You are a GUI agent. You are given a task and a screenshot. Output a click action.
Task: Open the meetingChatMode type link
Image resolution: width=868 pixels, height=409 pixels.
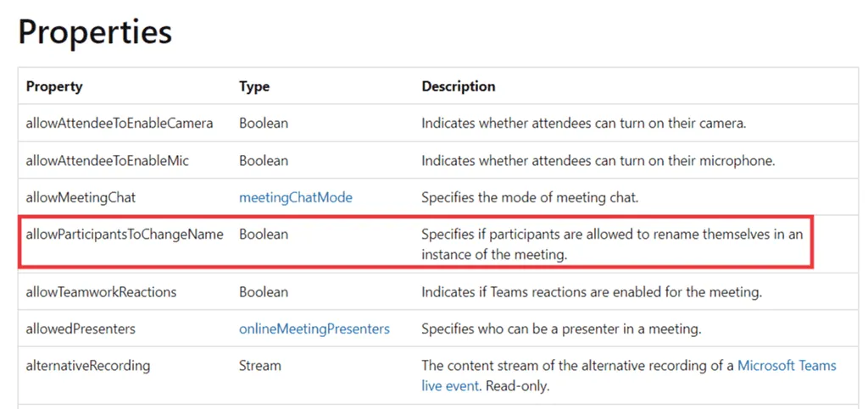click(295, 197)
